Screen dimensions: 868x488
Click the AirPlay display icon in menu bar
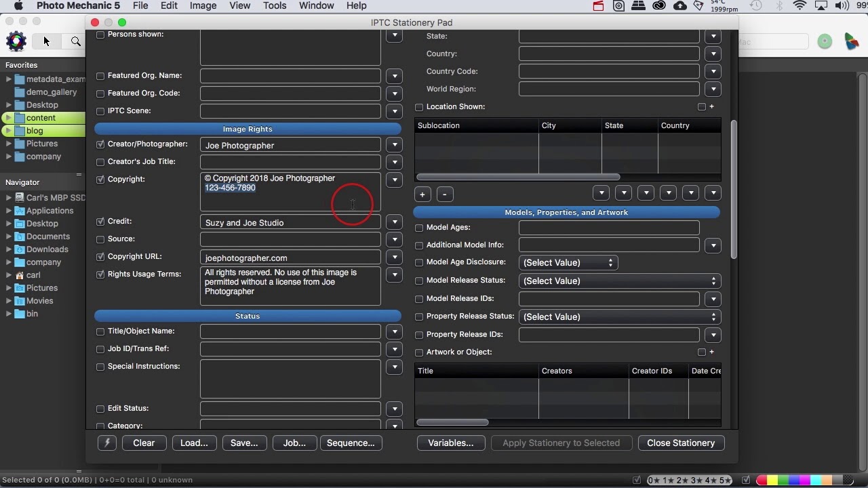821,6
